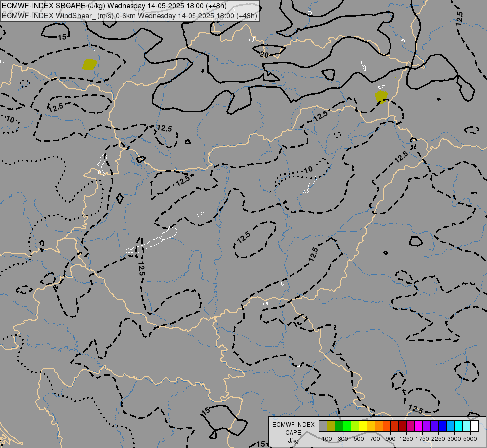Click the 20 wind shear contour label

coord(264,55)
